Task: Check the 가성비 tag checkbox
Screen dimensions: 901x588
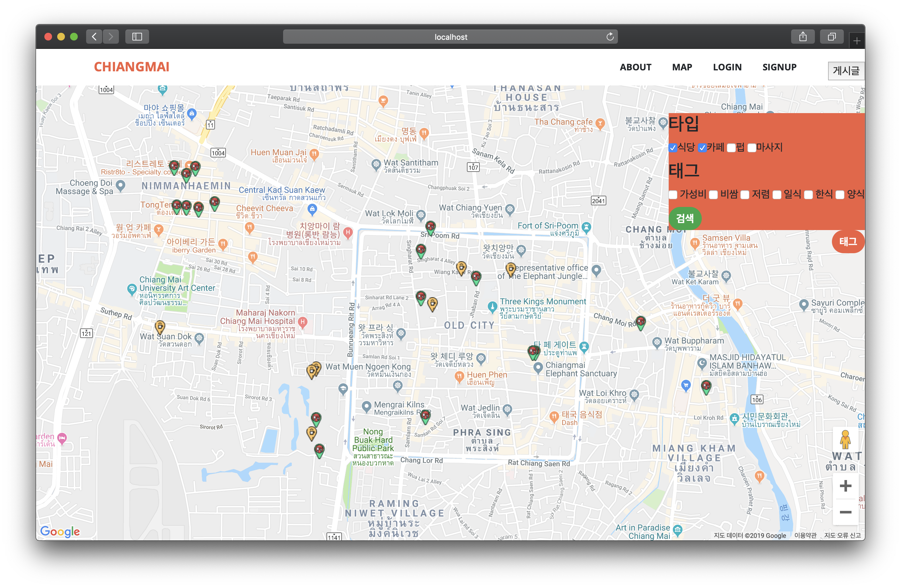Action: pyautogui.click(x=673, y=195)
